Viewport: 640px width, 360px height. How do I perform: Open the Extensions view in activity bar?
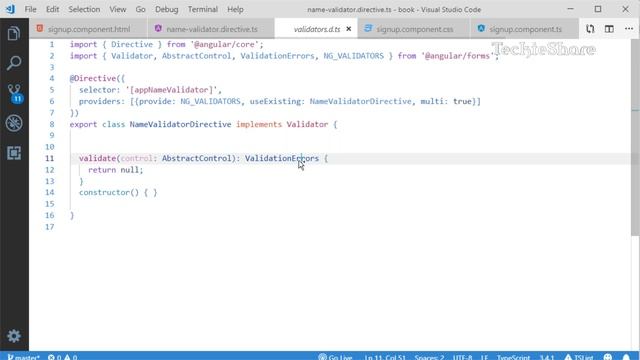(14, 153)
